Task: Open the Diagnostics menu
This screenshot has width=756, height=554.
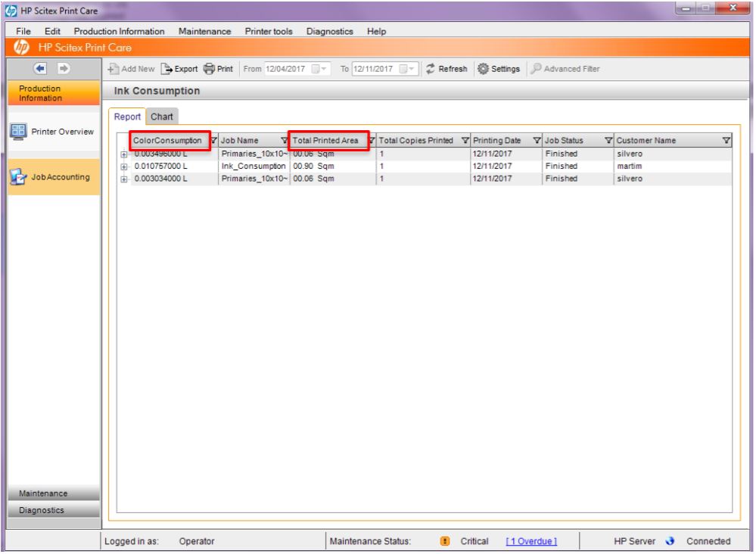Action: [328, 31]
